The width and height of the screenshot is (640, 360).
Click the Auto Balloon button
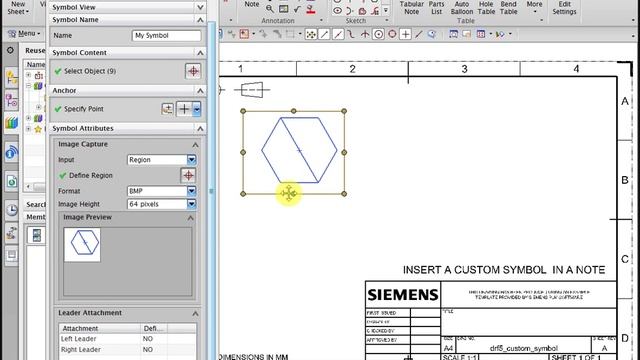pos(462,8)
